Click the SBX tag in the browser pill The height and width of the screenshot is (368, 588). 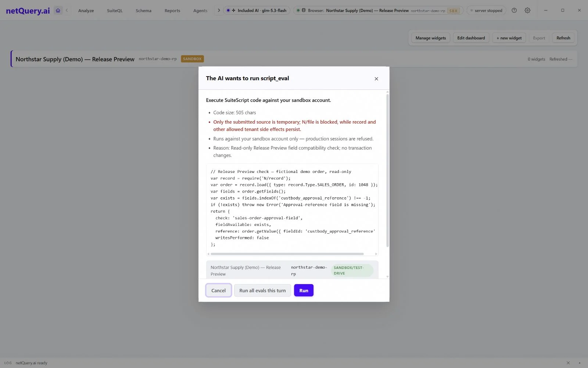[x=453, y=11]
